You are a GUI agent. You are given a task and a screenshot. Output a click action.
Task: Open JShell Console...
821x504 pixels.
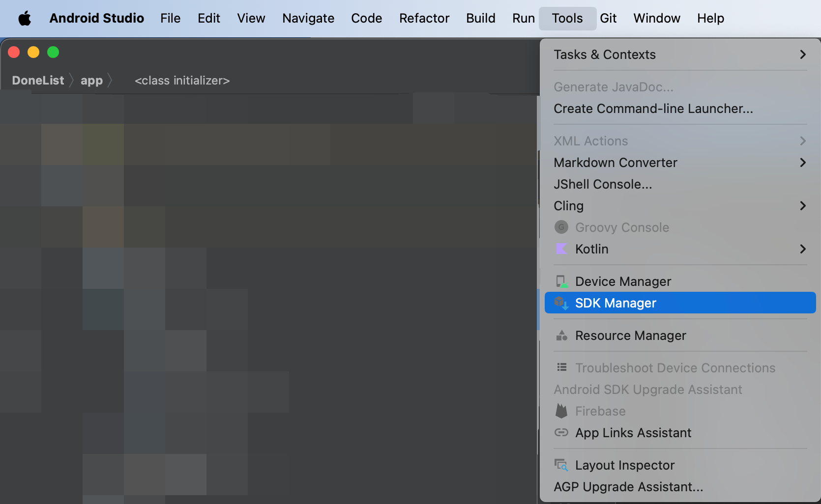(x=680, y=184)
